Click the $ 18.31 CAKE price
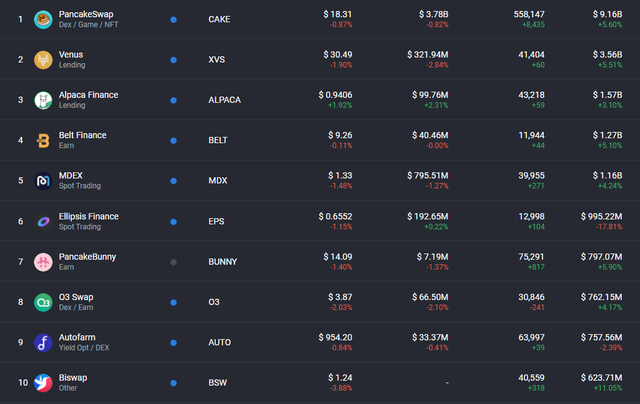 (x=338, y=14)
